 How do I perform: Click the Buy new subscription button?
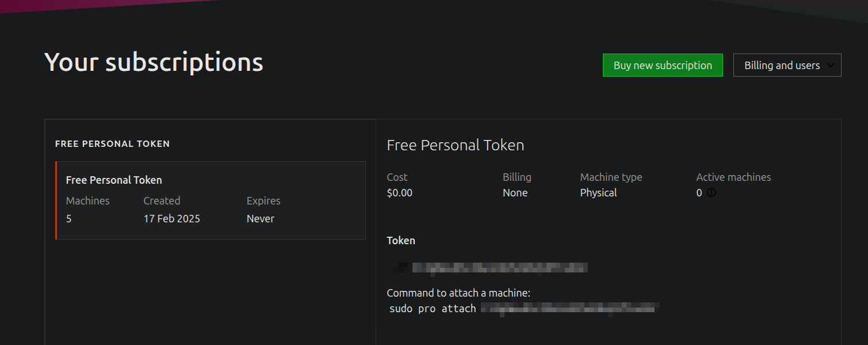pyautogui.click(x=663, y=65)
